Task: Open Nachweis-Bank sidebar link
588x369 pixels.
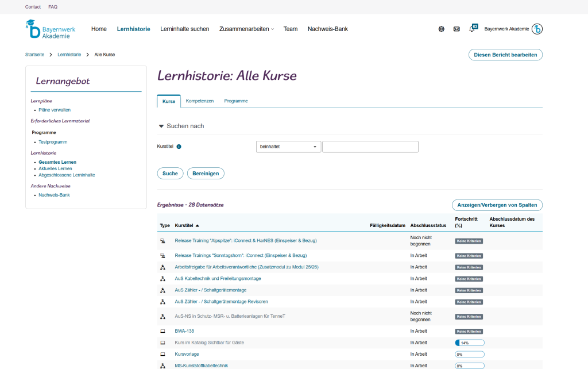Action: (x=54, y=195)
